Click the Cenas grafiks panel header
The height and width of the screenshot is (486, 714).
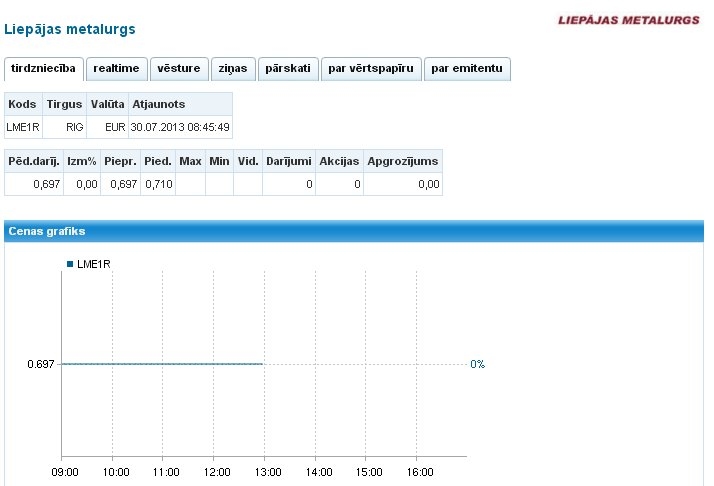[354, 231]
